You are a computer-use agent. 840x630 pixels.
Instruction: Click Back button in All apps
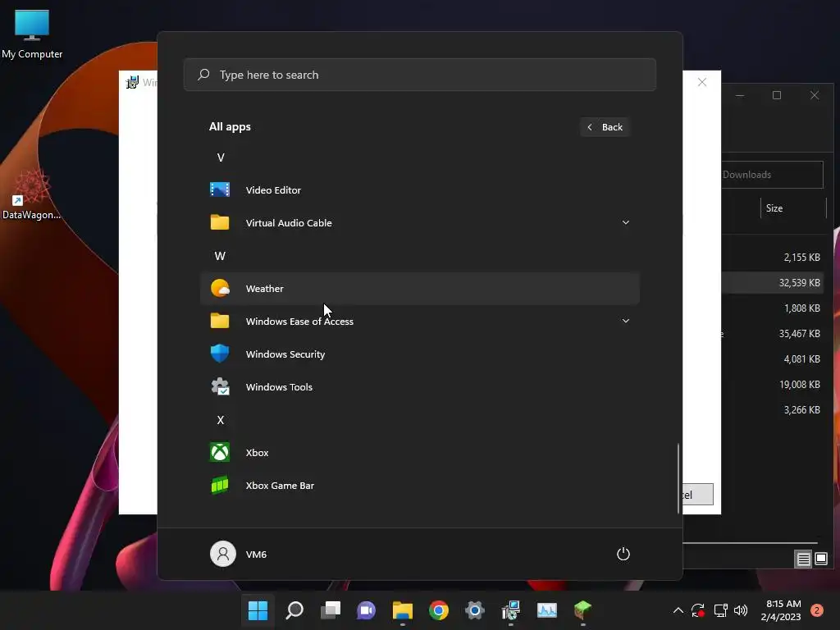(605, 127)
